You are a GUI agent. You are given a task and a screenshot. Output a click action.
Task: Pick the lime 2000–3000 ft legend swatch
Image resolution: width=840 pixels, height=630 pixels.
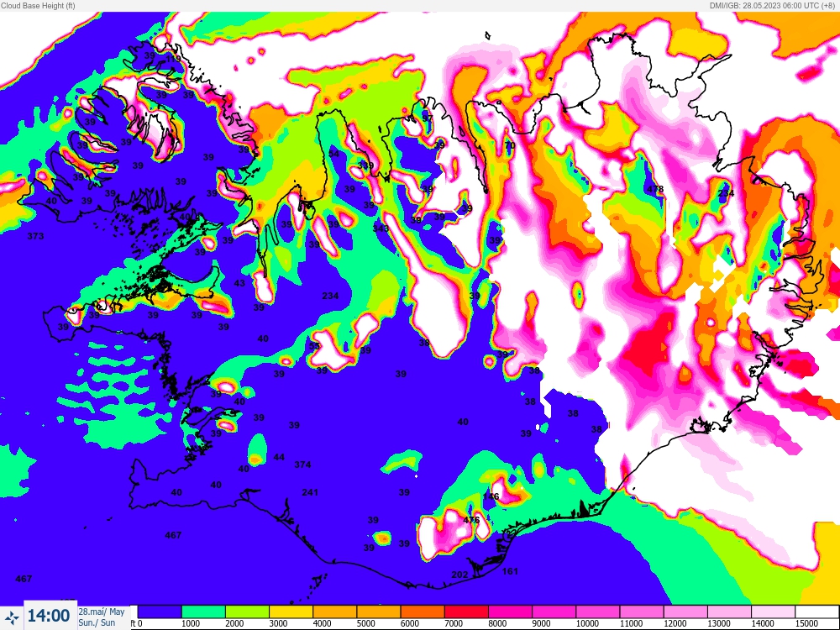[x=247, y=612]
